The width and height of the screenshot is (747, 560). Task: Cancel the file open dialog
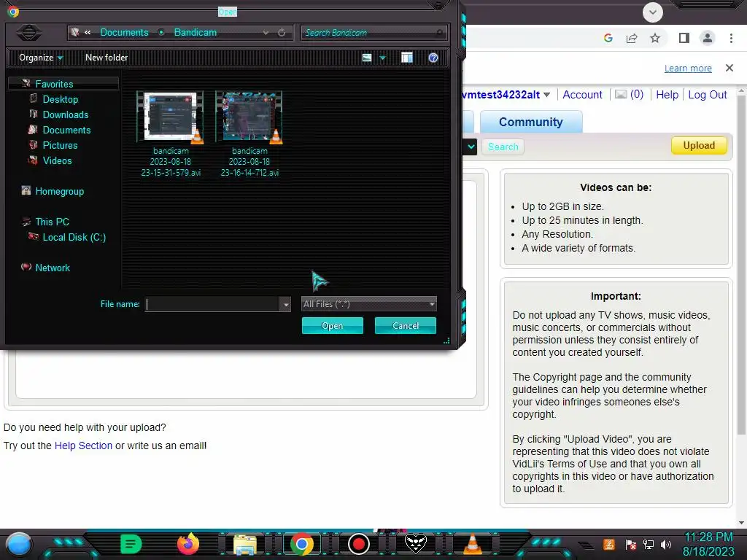[x=406, y=326]
